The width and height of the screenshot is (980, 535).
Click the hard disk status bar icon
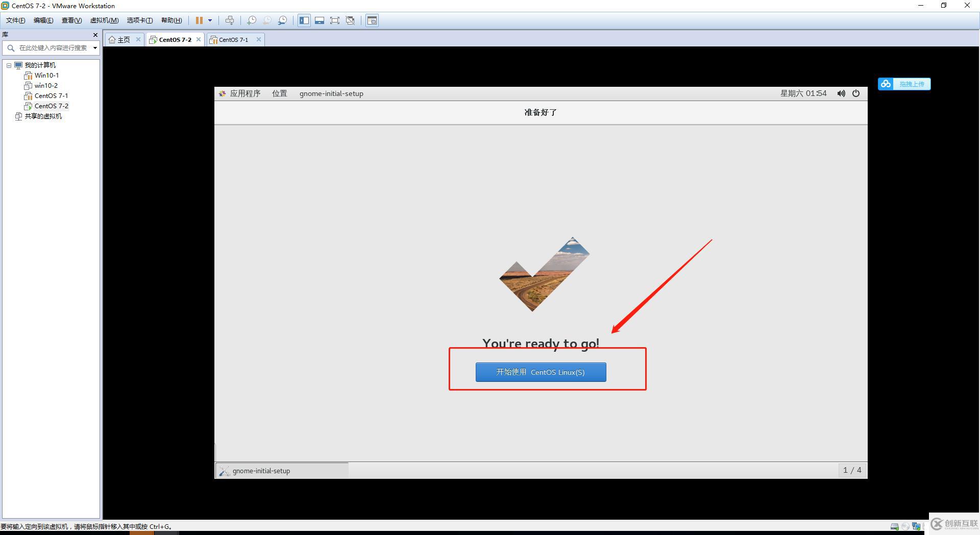point(894,526)
